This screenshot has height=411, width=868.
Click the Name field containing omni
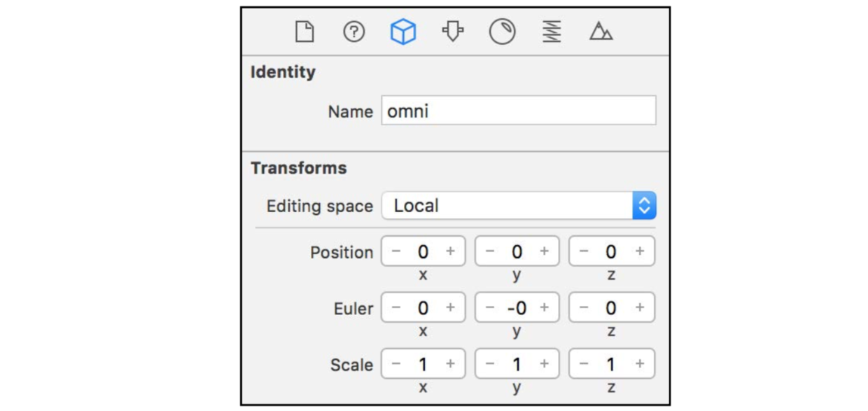pyautogui.click(x=518, y=111)
